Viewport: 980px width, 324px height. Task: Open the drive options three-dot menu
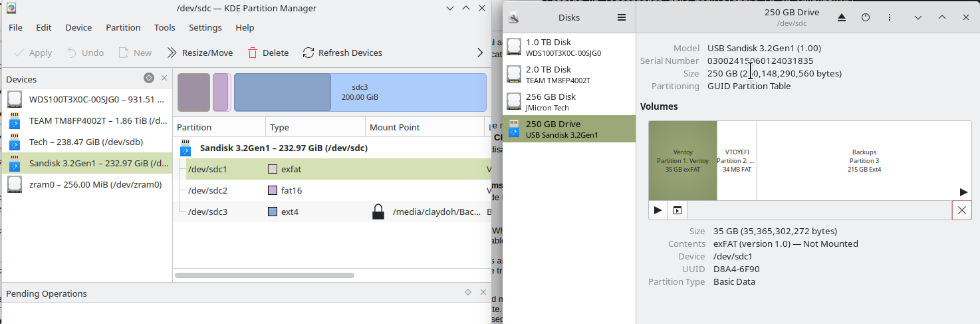(890, 18)
